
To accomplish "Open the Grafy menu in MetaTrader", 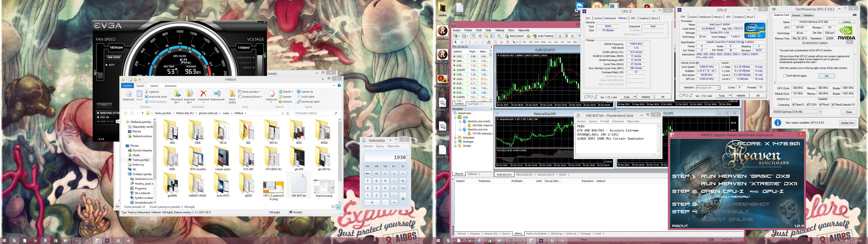I will [488, 30].
